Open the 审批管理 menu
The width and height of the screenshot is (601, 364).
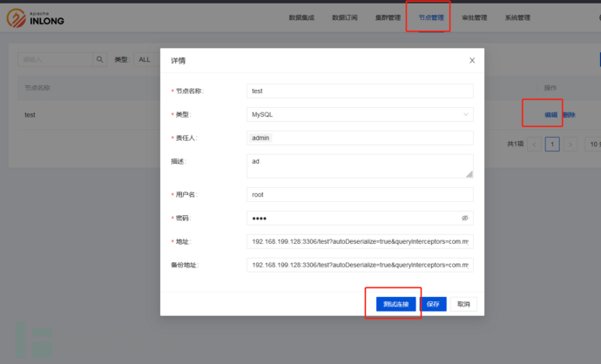(x=474, y=17)
